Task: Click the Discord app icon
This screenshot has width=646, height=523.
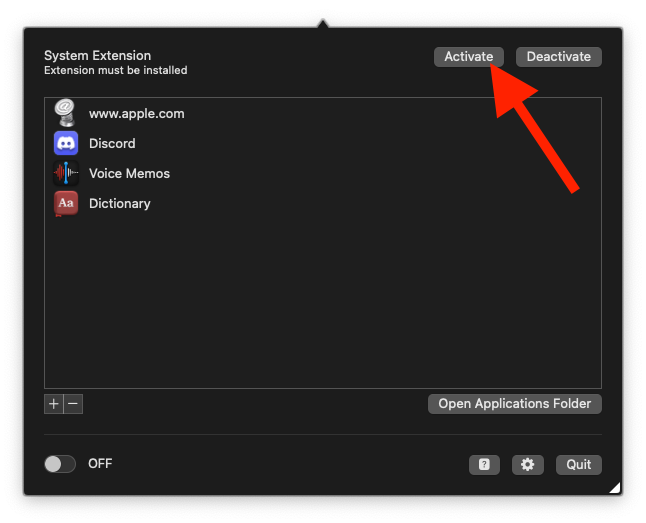Action: 66,143
